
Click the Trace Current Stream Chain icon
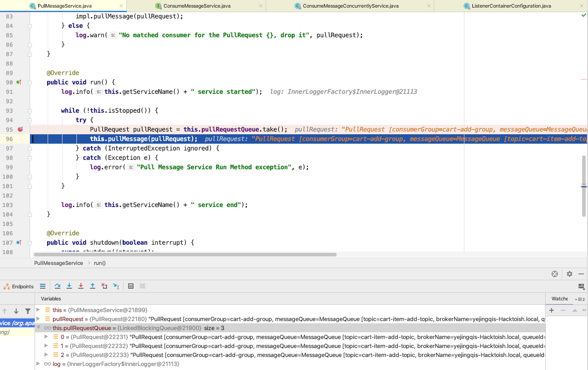[x=143, y=286]
